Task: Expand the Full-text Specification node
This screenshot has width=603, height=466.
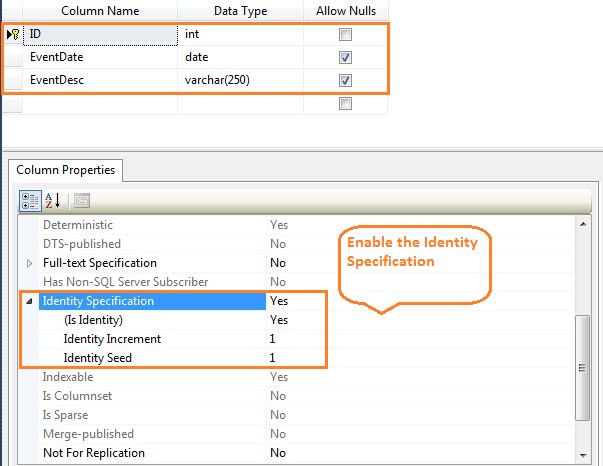Action: click(x=28, y=262)
